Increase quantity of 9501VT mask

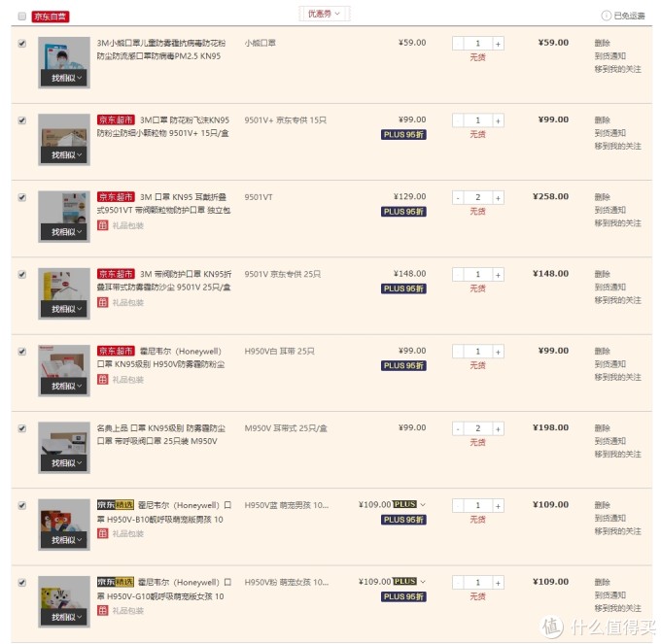click(498, 198)
